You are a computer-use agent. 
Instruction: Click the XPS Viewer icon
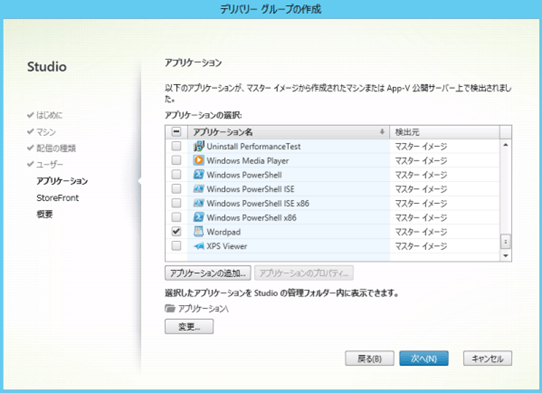[198, 246]
